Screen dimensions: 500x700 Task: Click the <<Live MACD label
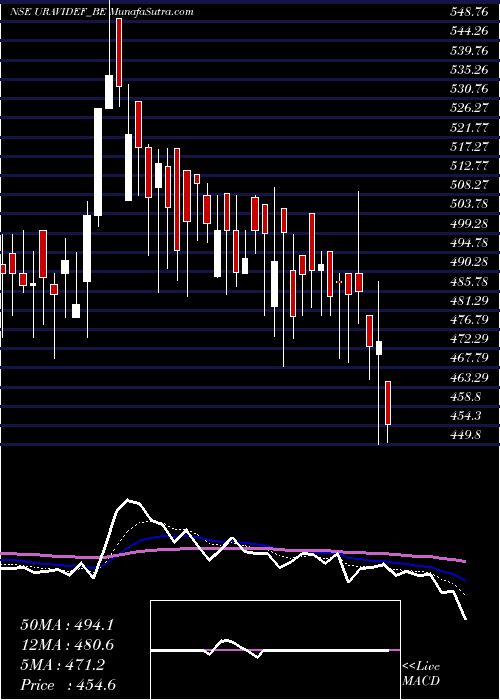421,673
